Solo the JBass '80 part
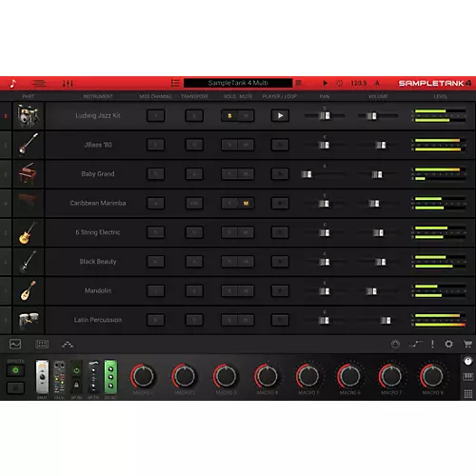Screen dimensions: 476x476 pos(229,145)
